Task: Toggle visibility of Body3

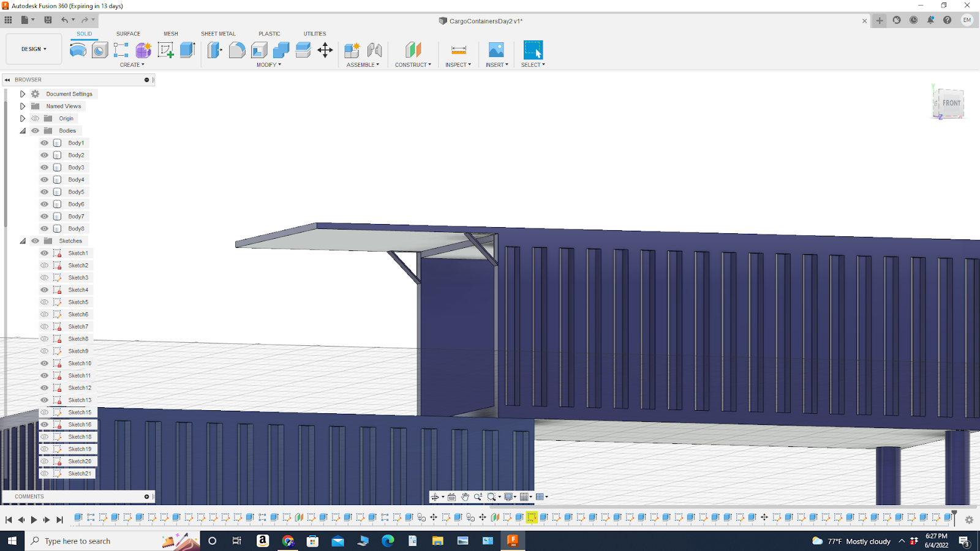Action: pos(43,167)
